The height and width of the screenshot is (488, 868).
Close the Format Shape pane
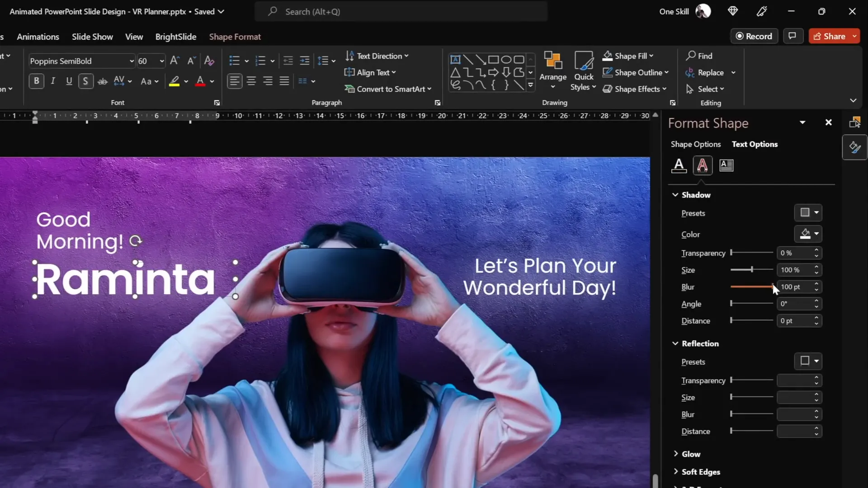pyautogui.click(x=828, y=122)
